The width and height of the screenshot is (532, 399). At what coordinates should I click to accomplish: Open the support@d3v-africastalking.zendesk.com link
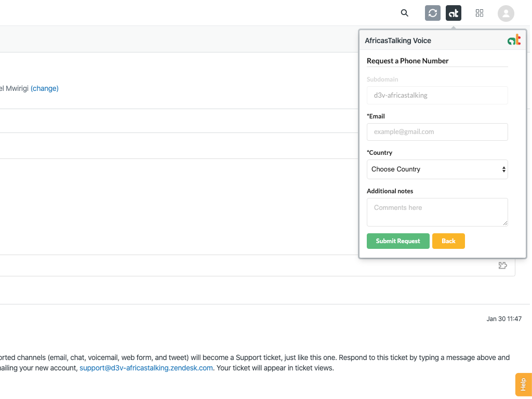[146, 368]
